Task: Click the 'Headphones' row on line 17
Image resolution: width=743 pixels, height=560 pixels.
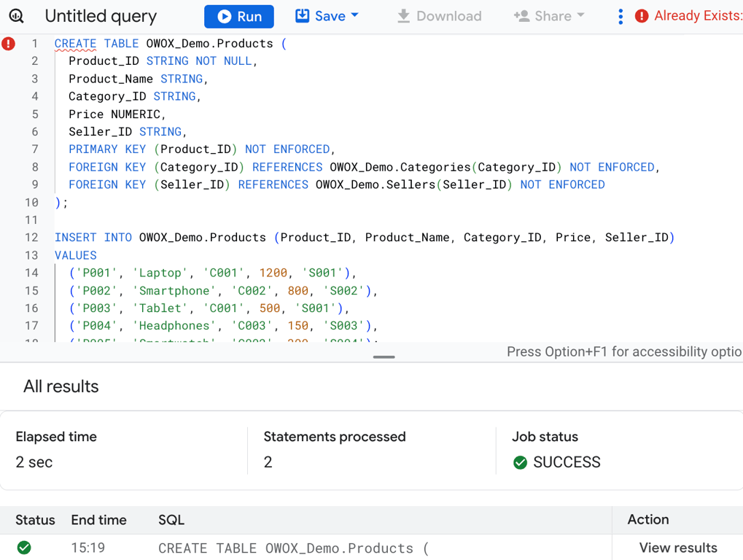Action: tap(222, 326)
